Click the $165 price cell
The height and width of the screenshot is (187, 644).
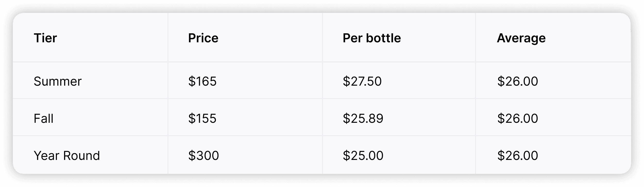tap(202, 82)
